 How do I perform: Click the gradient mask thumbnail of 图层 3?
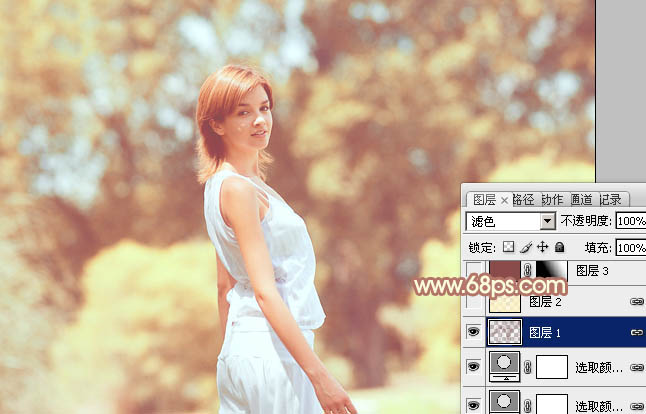point(550,270)
